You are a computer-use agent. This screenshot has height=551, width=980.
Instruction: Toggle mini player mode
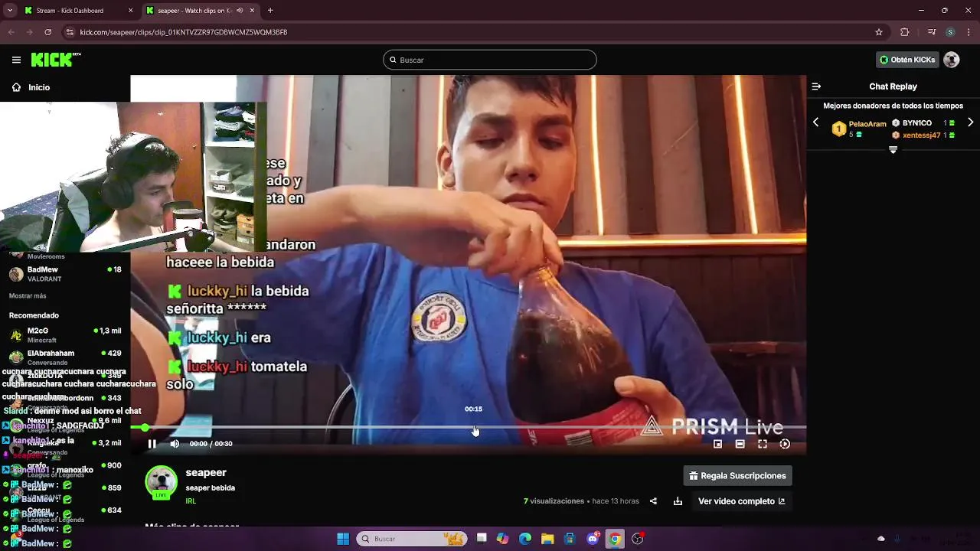pos(717,444)
